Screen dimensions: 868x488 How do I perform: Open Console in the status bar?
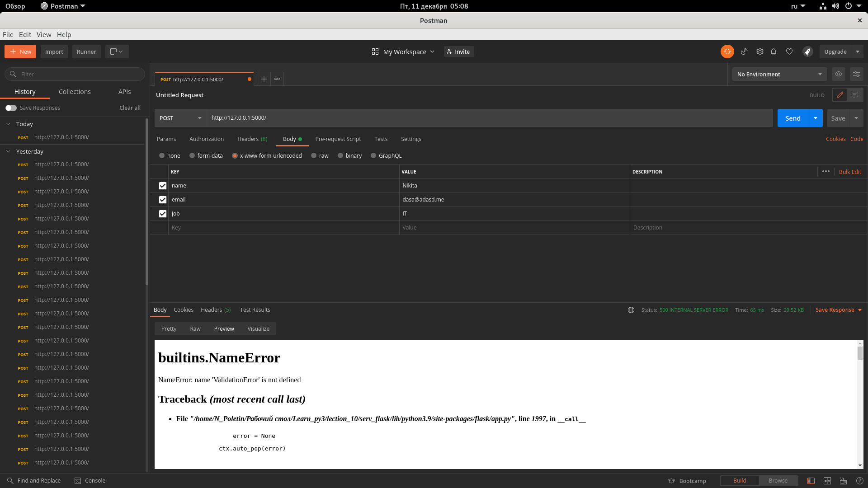(x=90, y=481)
